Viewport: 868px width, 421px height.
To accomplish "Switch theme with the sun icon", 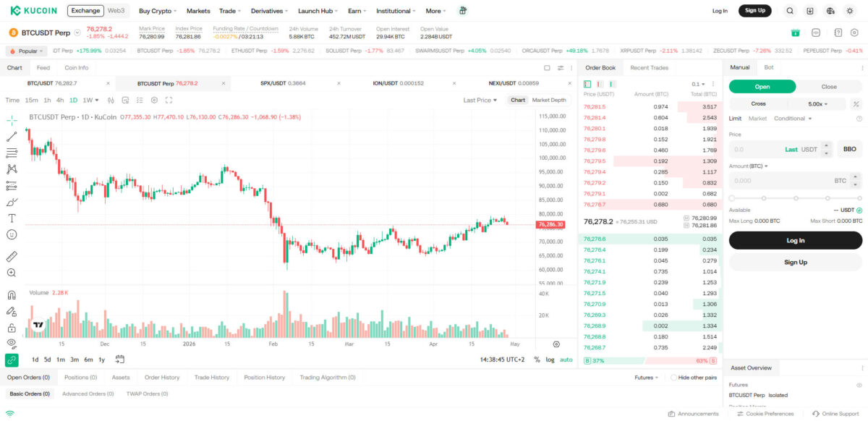I will (x=850, y=11).
